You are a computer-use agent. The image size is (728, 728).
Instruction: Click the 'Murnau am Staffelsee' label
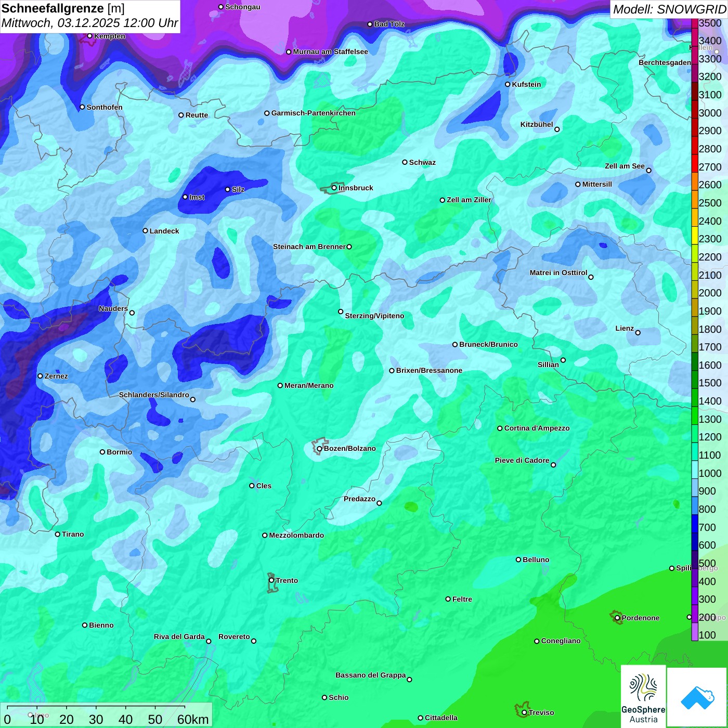(330, 51)
